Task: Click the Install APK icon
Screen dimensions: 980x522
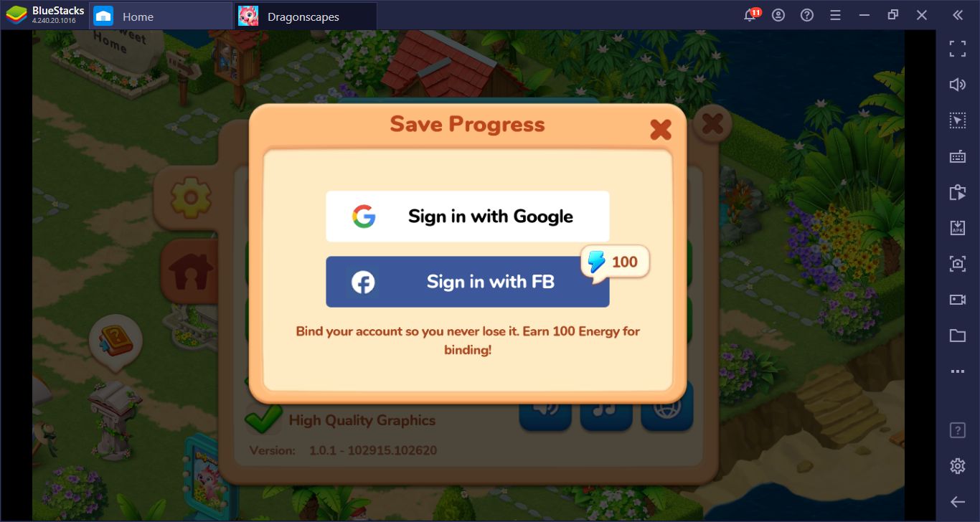Action: point(958,228)
